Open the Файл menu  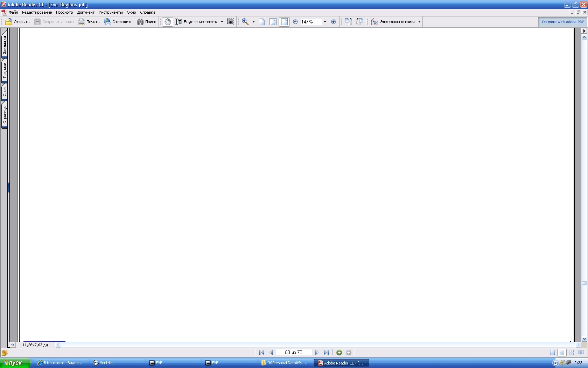pos(13,12)
